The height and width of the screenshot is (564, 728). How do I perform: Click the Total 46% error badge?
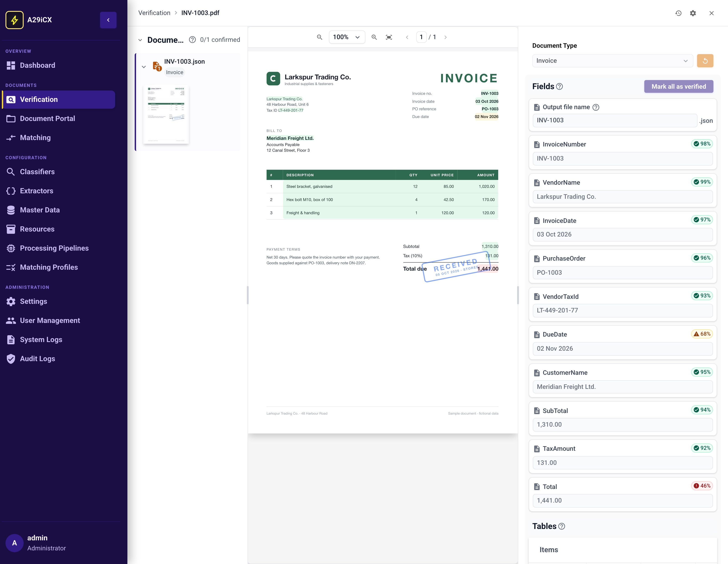coord(702,486)
